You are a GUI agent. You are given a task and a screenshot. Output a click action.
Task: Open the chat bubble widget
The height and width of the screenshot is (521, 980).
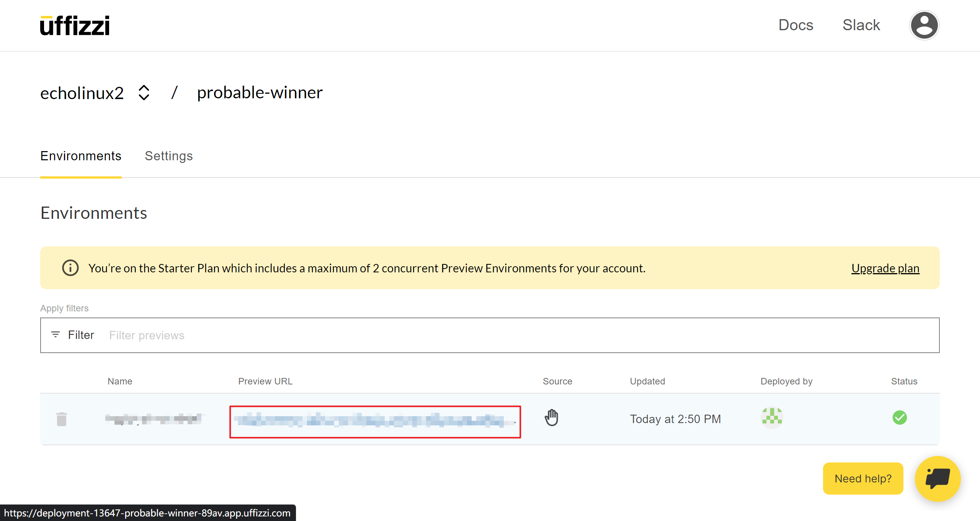tap(938, 478)
